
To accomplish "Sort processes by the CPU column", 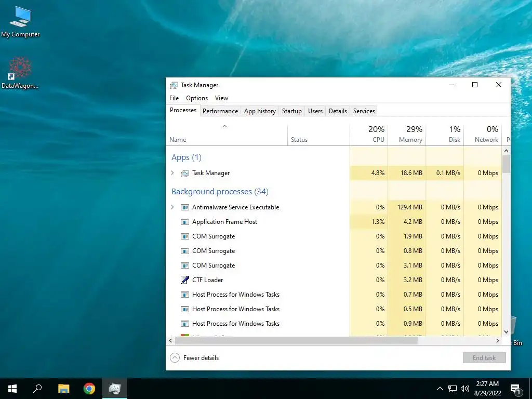I will (x=369, y=135).
